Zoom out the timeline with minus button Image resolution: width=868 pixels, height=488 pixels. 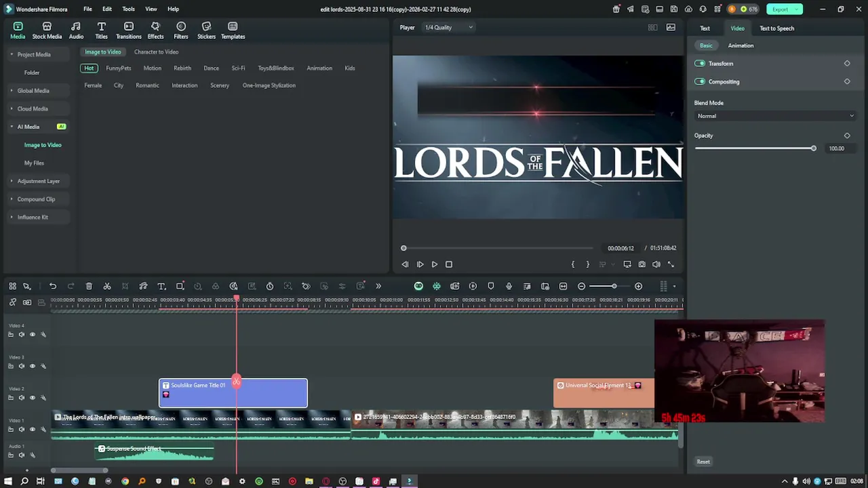point(581,286)
